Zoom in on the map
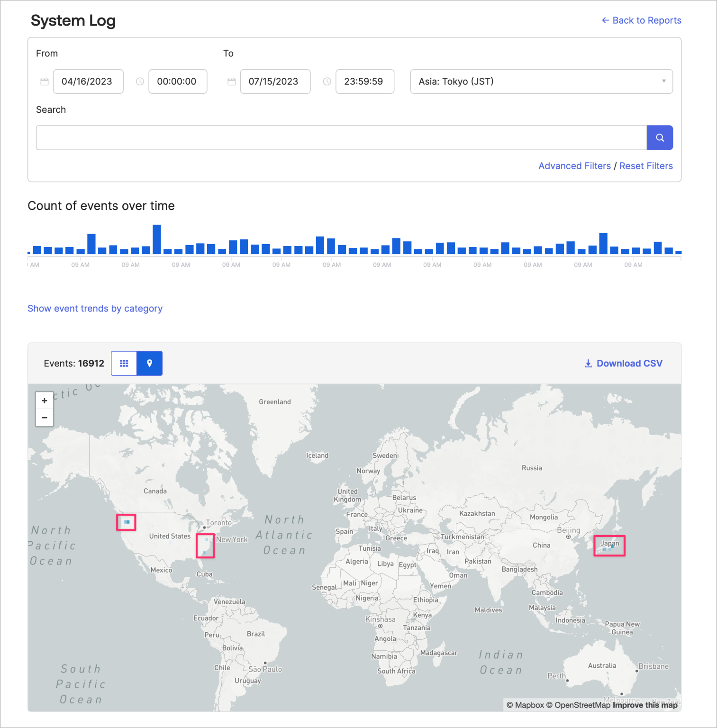 point(44,400)
